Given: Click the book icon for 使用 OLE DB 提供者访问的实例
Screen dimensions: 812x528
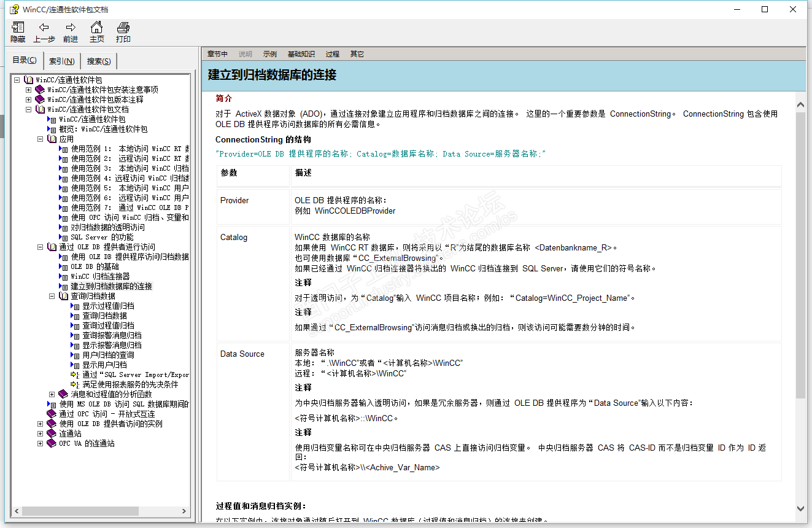Looking at the screenshot, I should point(52,424).
